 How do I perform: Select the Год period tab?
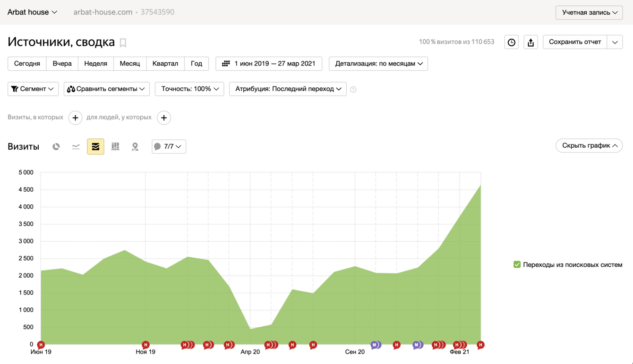coord(197,64)
